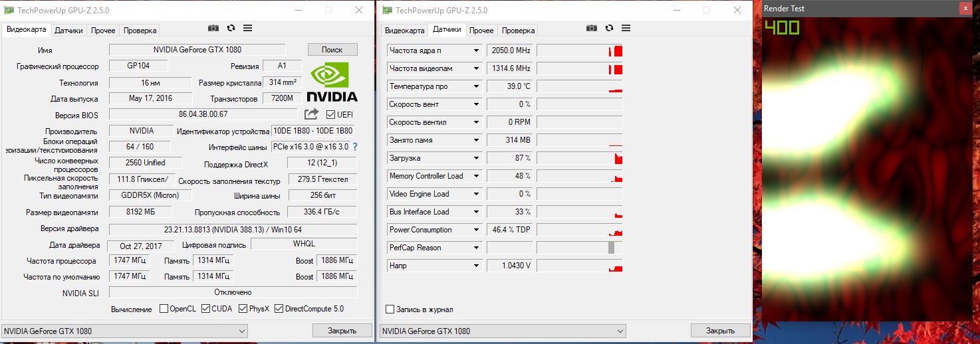Click the bus interface question mark icon
Image resolution: width=980 pixels, height=344 pixels.
tap(355, 147)
